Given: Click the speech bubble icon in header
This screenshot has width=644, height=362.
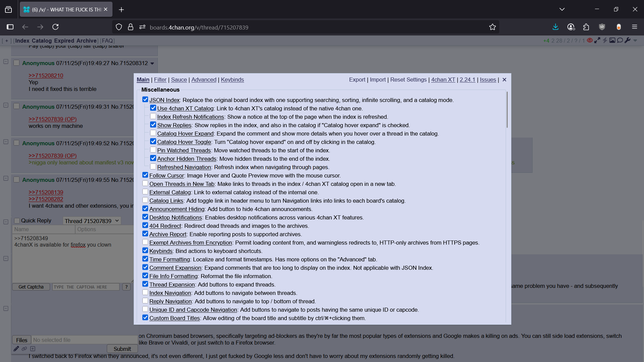Looking at the screenshot, I should tap(620, 40).
